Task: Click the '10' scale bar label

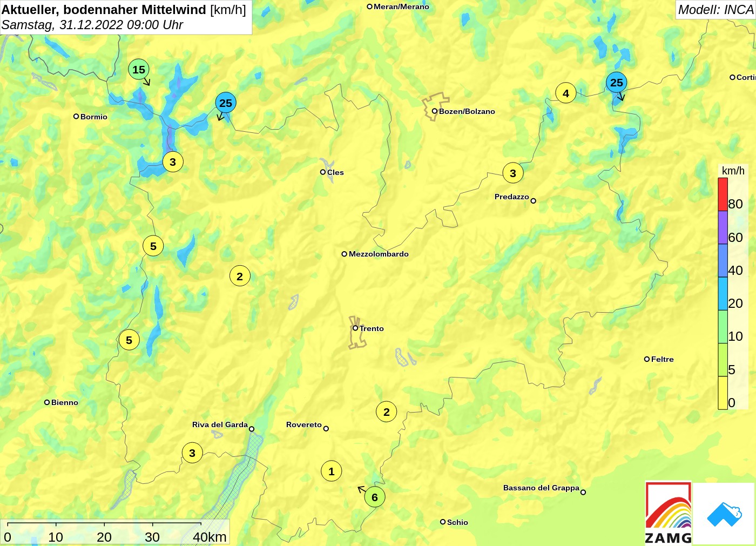Action: point(56,537)
